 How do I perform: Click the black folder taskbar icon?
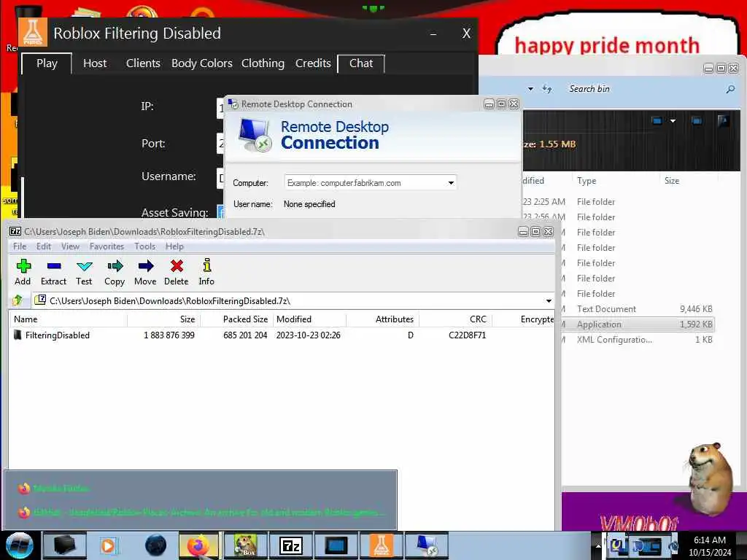pyautogui.click(x=64, y=545)
